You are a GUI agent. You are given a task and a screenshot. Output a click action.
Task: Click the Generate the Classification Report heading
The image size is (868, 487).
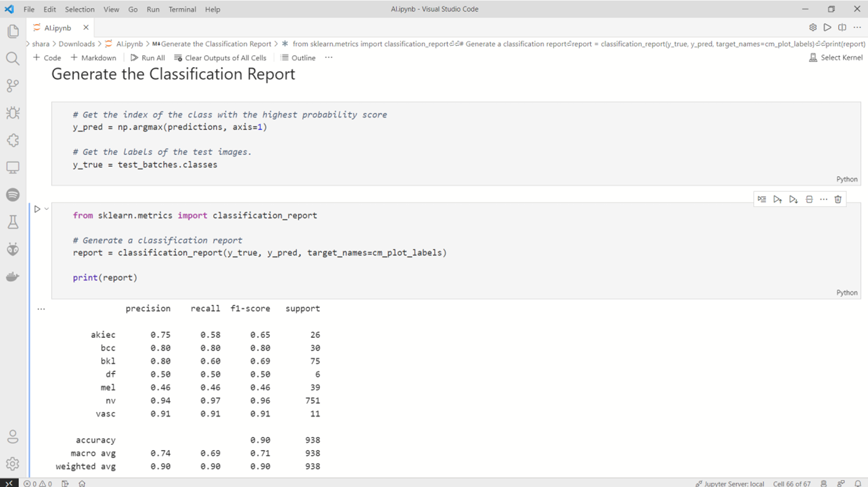tap(173, 74)
